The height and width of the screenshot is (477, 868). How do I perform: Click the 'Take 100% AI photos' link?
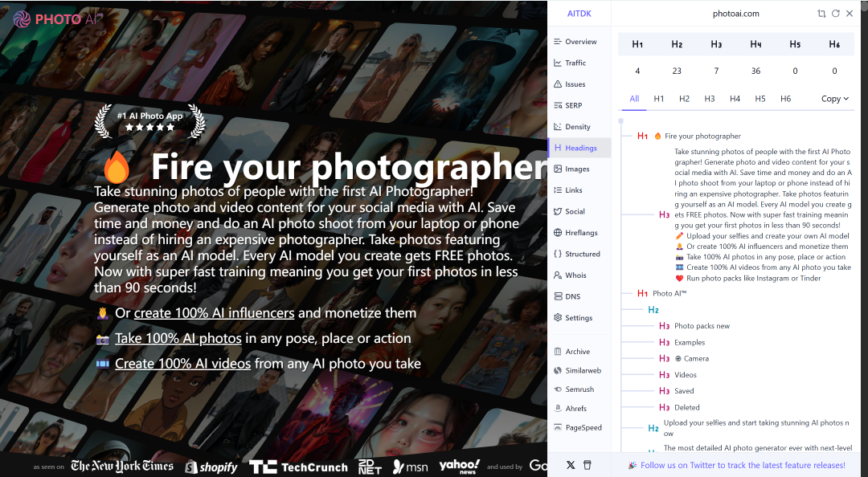click(x=178, y=338)
